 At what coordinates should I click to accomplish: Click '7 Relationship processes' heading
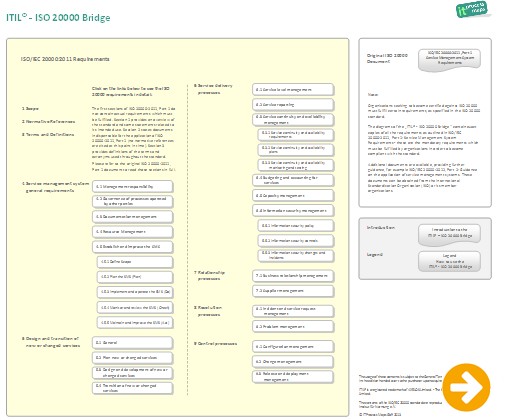209,276
